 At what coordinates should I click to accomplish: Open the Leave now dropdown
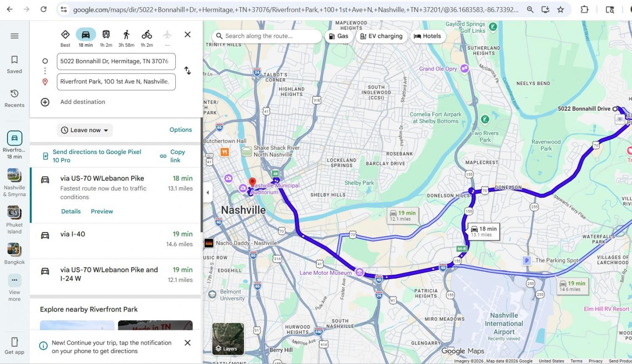pyautogui.click(x=85, y=130)
